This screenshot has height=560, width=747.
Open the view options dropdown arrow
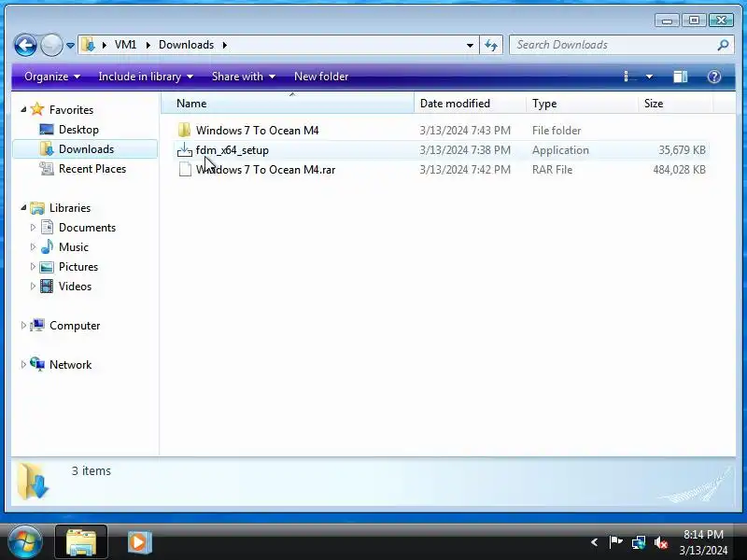[x=649, y=77]
